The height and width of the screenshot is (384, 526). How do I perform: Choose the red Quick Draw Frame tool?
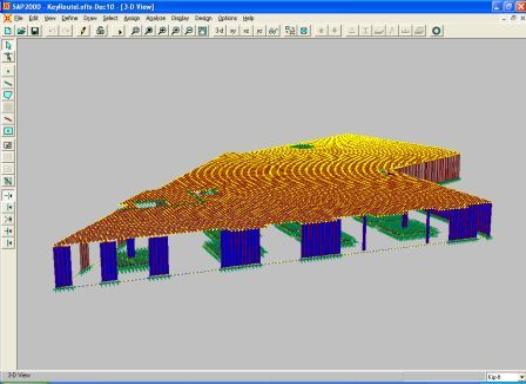pyautogui.click(x=8, y=119)
